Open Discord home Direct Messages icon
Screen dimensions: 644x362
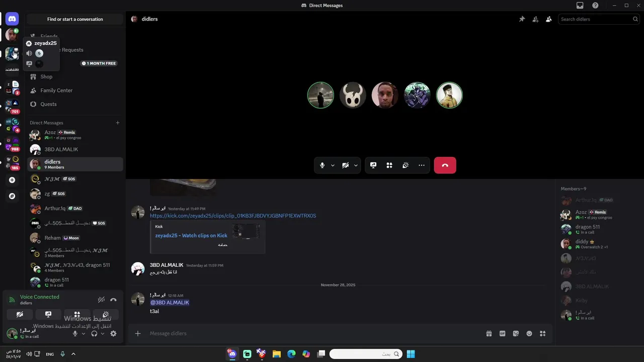pyautogui.click(x=12, y=19)
